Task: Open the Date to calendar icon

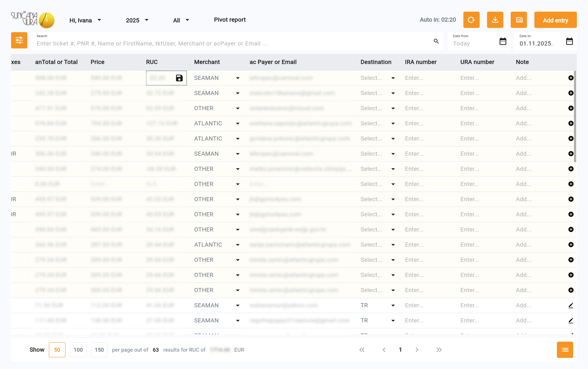Action: 569,41
